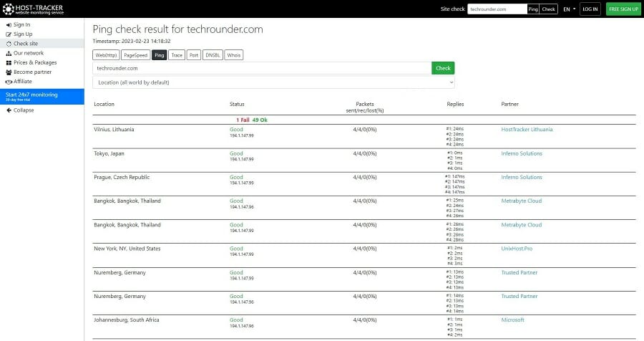Click the Prices & Packages grid icon
The height and width of the screenshot is (341, 644).
9,62
